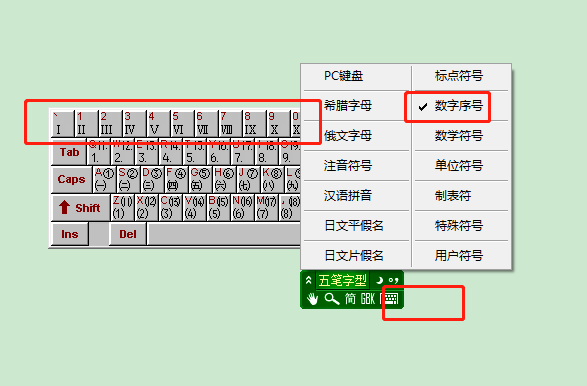Click the double-chevron icon on IME bar

pos(308,280)
